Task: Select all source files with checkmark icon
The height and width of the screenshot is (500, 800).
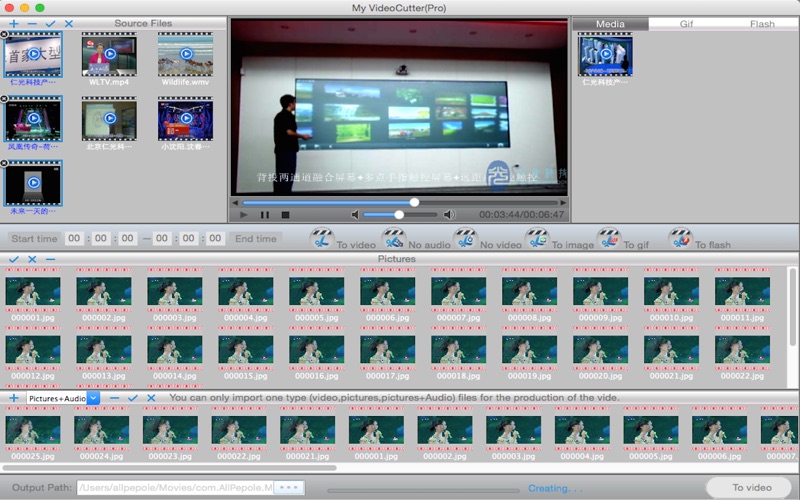Action: coord(51,23)
